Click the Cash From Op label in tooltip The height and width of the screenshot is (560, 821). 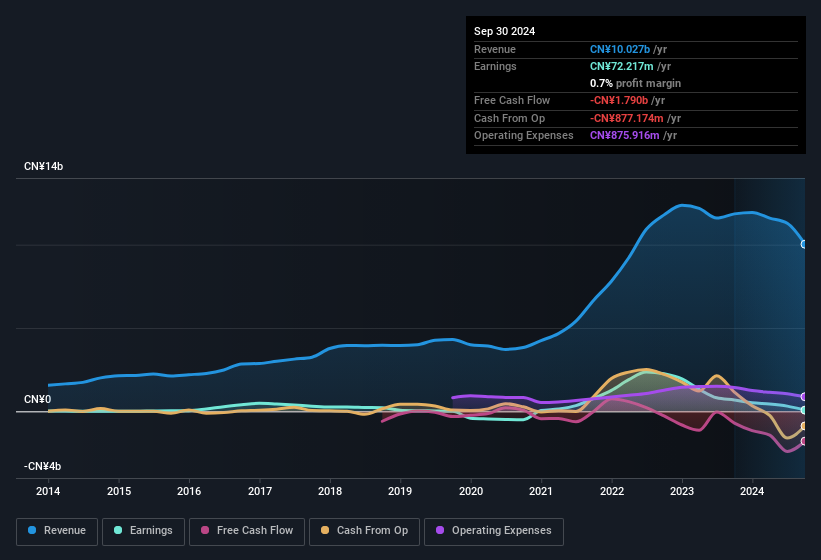pos(509,118)
